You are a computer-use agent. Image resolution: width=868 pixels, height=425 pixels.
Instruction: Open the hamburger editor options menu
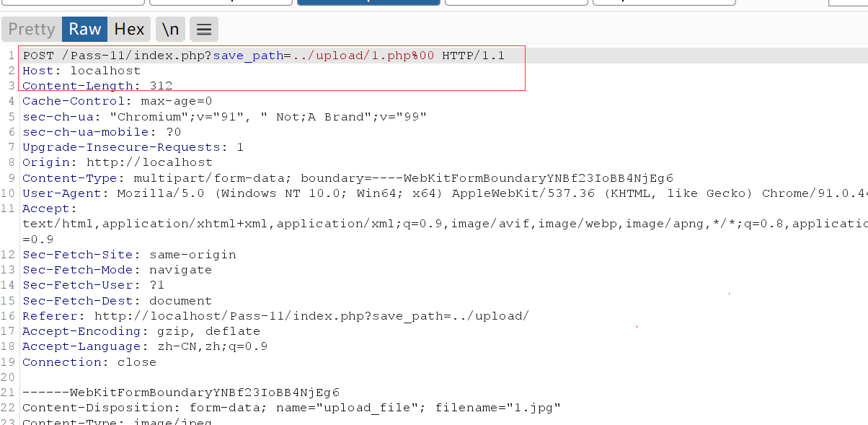[204, 30]
